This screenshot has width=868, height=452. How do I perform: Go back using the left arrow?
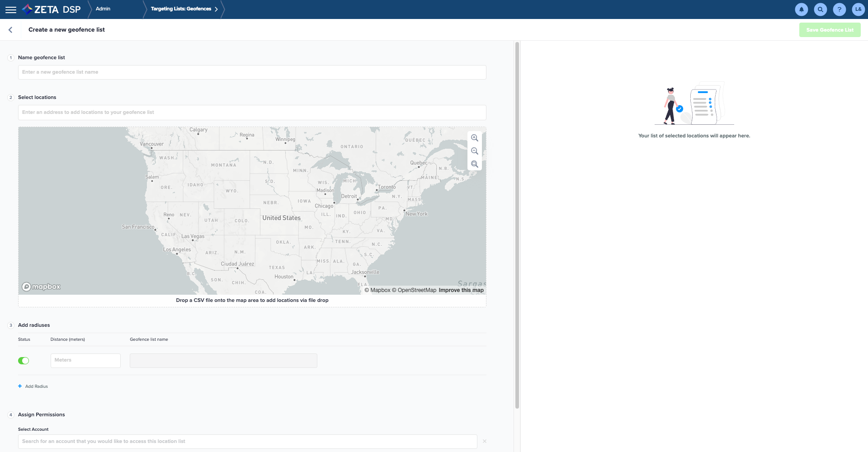pos(10,30)
